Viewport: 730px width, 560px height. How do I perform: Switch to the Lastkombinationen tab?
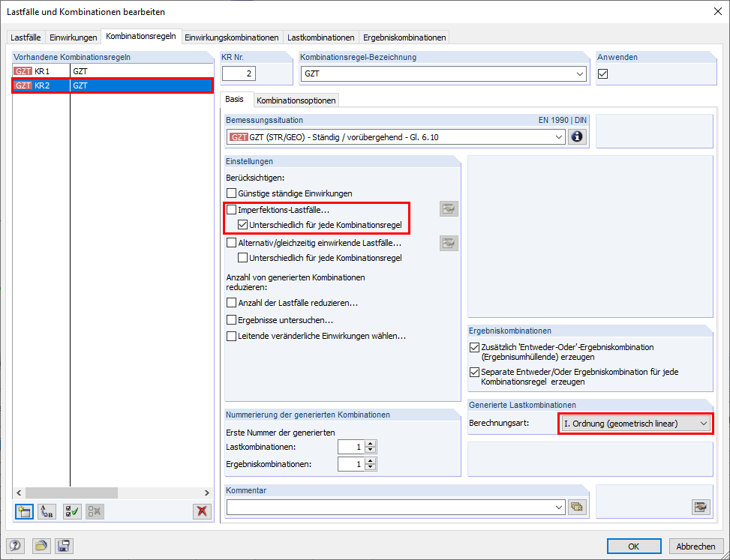[x=320, y=36]
